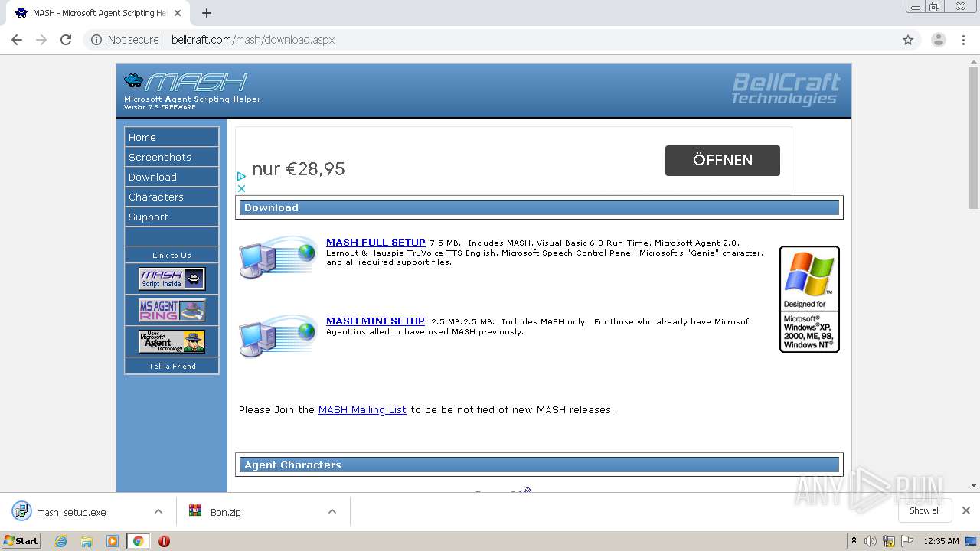Download MASH FULL SETUP
Screen dimensions: 980x551
375,243
